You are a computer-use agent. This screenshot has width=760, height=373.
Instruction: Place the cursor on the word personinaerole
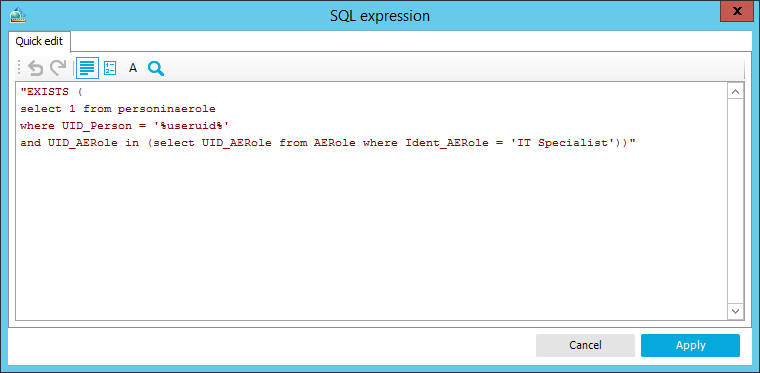166,109
